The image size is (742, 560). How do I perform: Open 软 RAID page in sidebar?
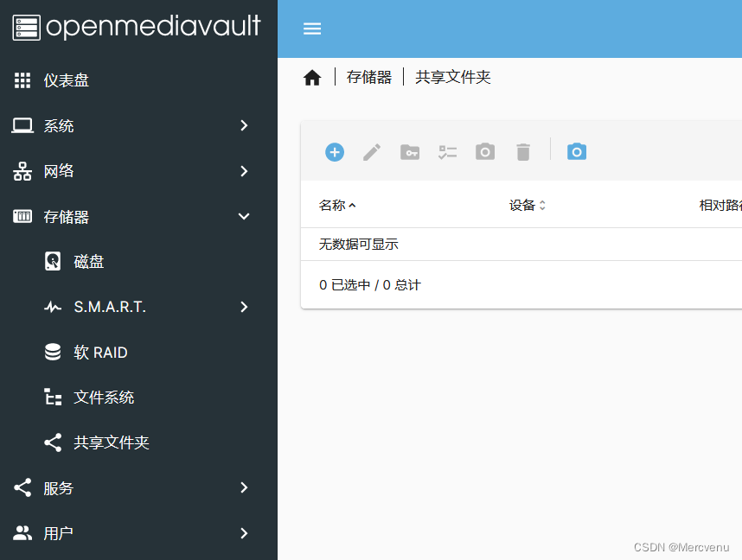[x=101, y=353]
